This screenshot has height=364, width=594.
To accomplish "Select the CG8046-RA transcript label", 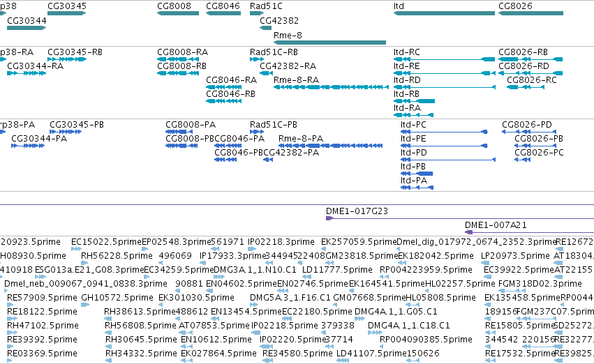I will pyautogui.click(x=232, y=80).
